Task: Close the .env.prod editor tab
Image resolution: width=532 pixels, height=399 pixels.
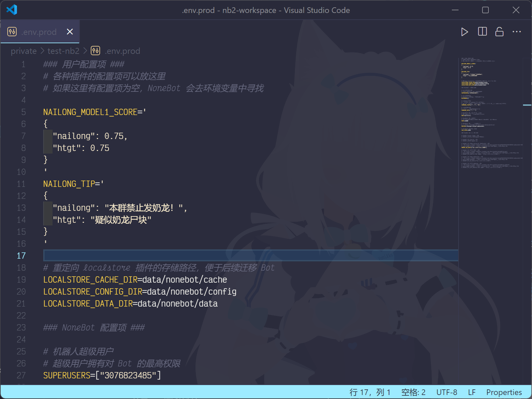Action: click(x=70, y=32)
